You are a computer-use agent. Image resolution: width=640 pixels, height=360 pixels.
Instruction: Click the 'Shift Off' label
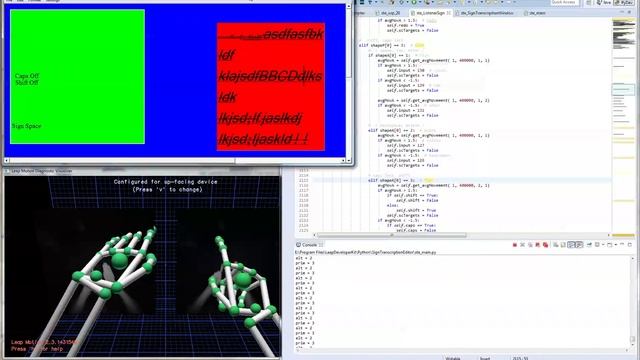27,82
